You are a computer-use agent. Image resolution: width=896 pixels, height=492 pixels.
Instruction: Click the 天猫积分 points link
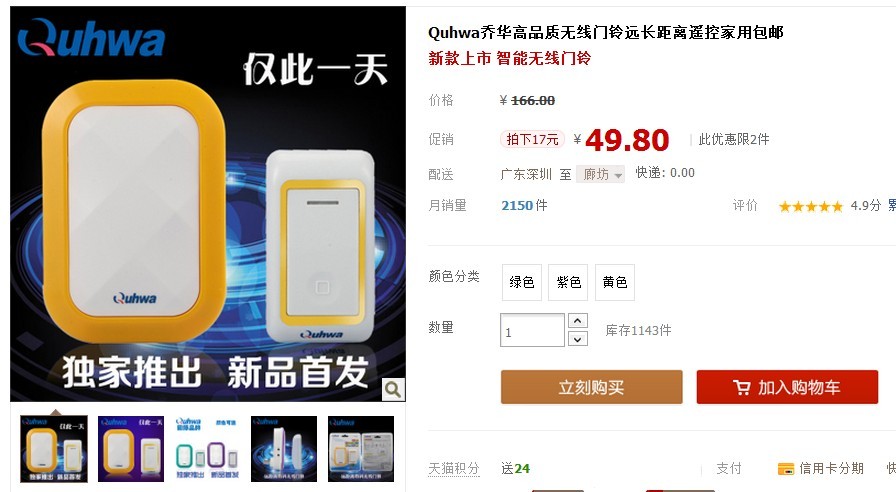pos(454,469)
